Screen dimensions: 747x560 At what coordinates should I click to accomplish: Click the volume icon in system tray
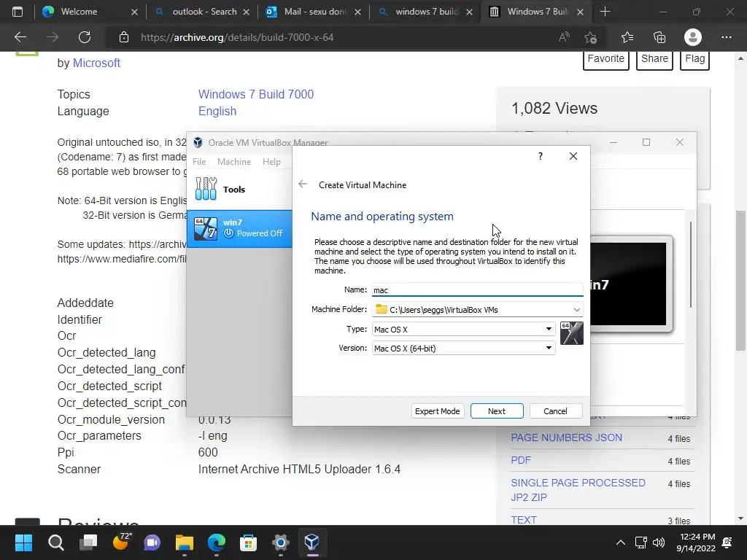coord(659,542)
